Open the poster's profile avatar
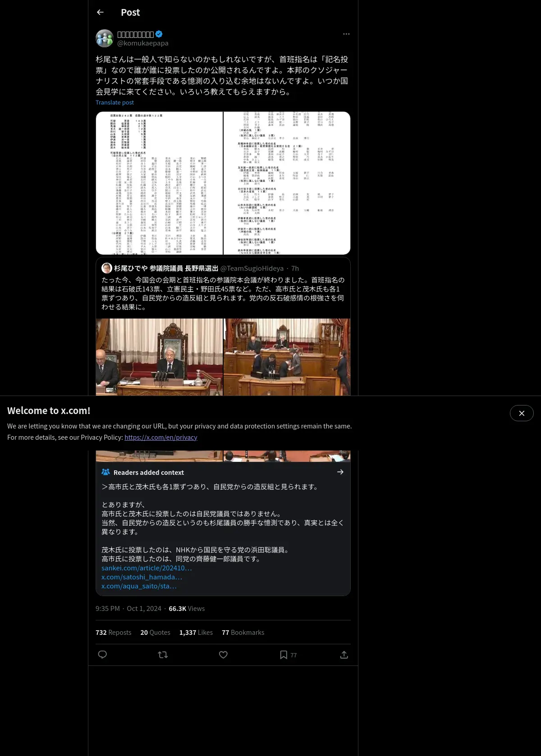 [105, 38]
